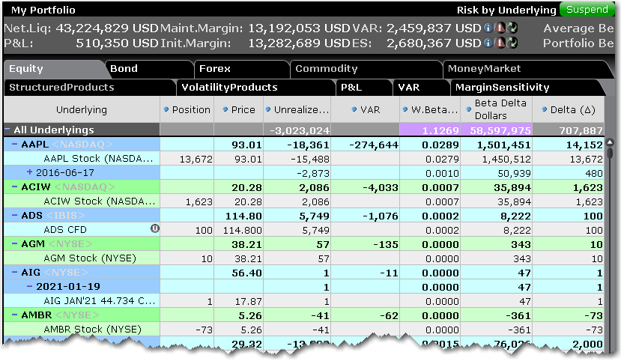621x364 pixels.
Task: Click the Risk by Underlying label
Action: coord(506,10)
